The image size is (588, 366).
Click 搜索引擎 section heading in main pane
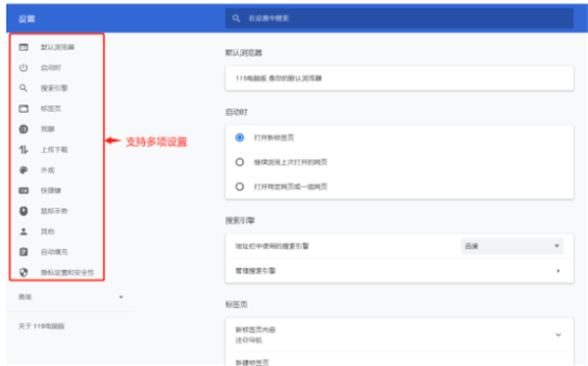point(240,221)
